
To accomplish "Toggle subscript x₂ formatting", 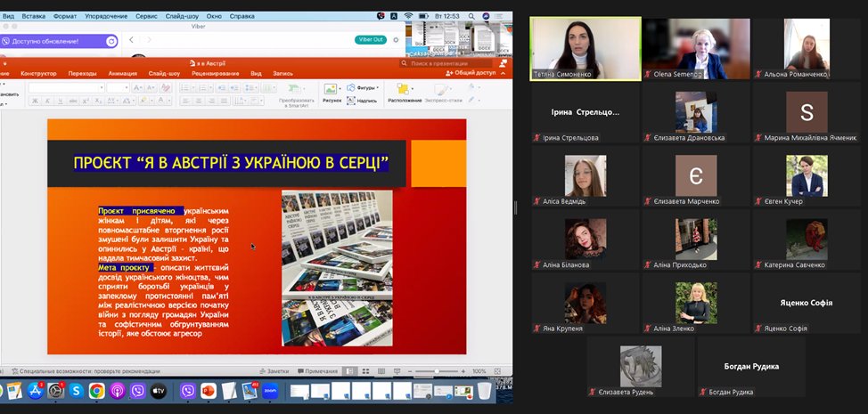I will pyautogui.click(x=99, y=101).
